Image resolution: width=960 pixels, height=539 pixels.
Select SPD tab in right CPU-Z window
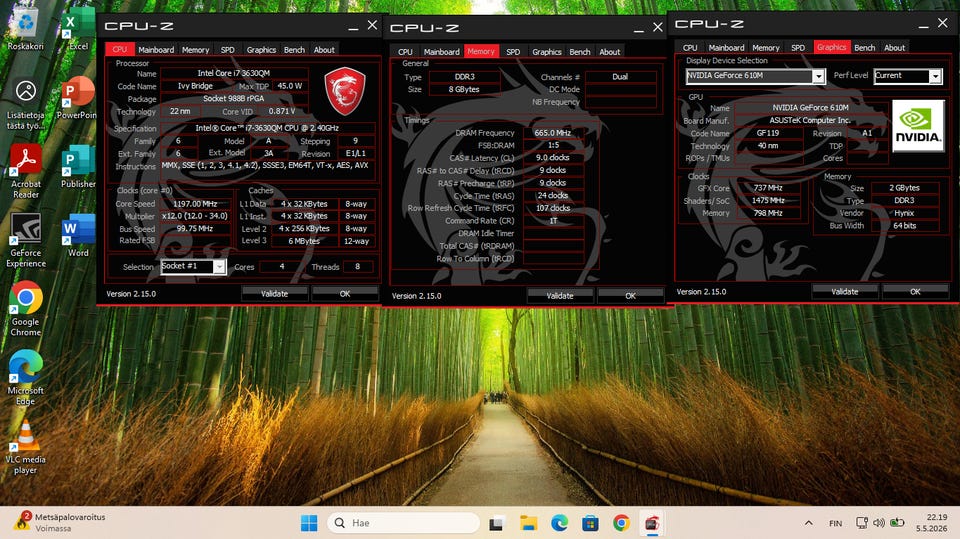pyautogui.click(x=798, y=47)
